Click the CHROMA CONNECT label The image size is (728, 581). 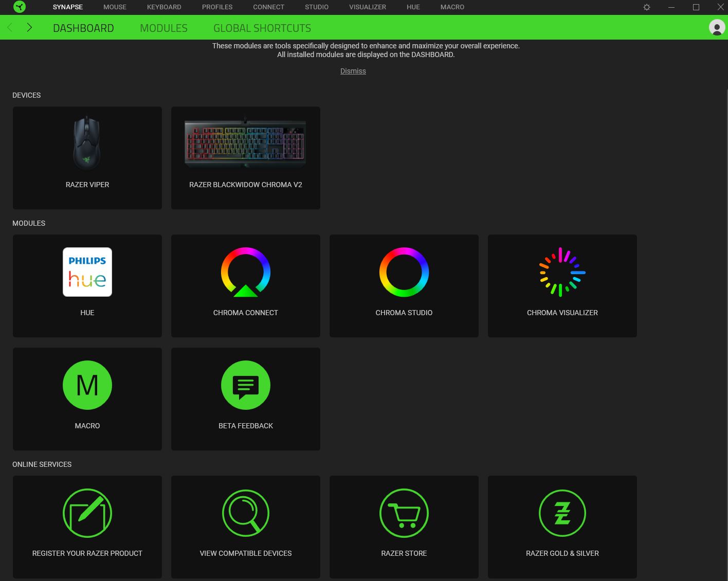coord(246,313)
